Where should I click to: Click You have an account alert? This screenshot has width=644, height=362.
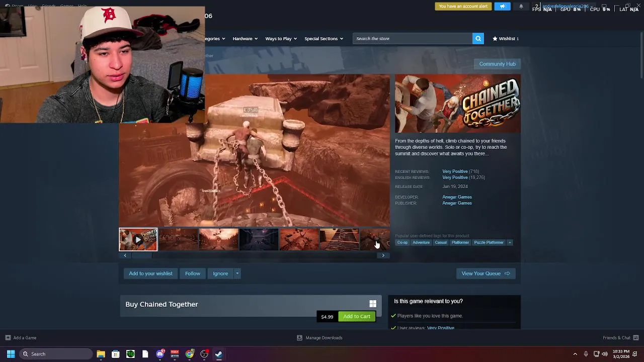click(x=463, y=6)
